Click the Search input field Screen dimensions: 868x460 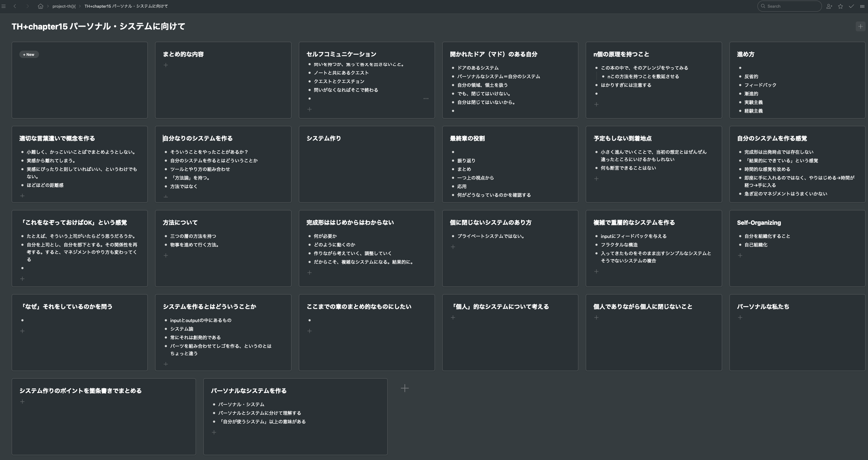(789, 6)
